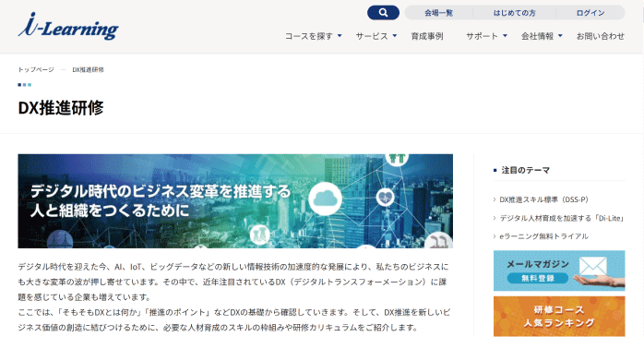
Task: Click cloud icon in hero banner
Action: [x=326, y=199]
